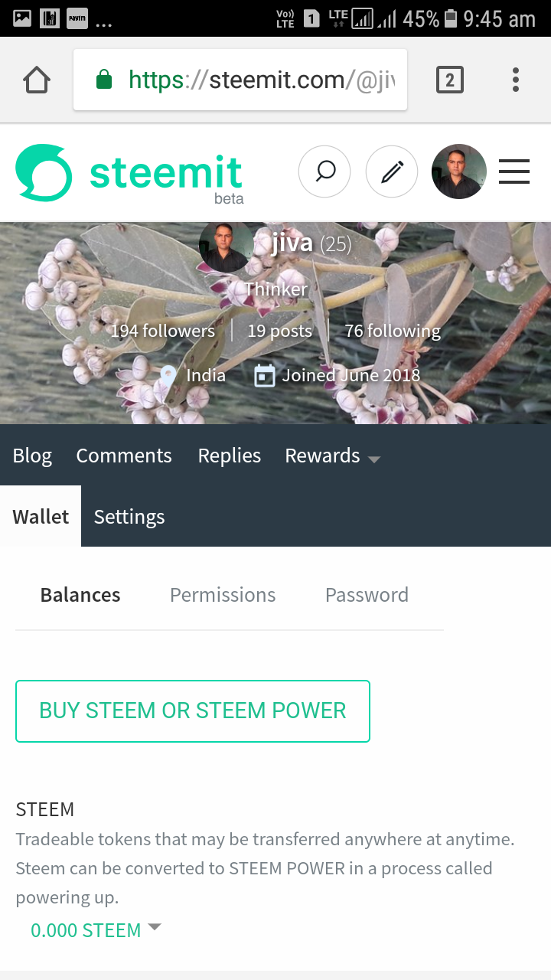
Task: Open the Chrome three-dot overflow menu
Action: pos(516,80)
